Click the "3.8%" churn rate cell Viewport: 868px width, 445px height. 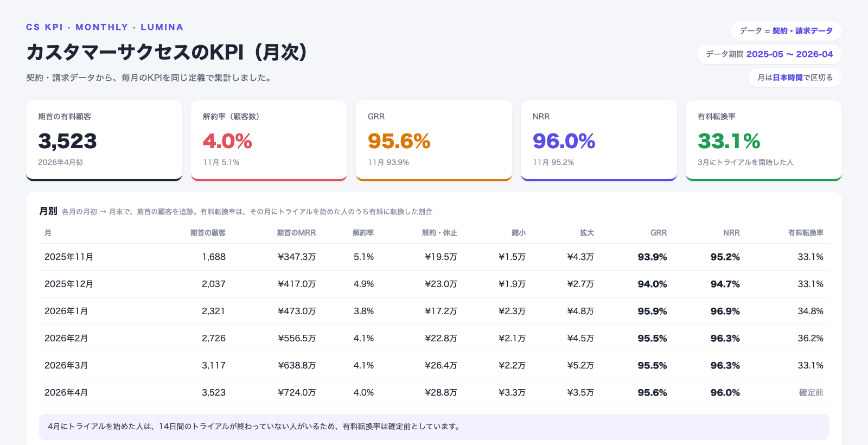363,311
